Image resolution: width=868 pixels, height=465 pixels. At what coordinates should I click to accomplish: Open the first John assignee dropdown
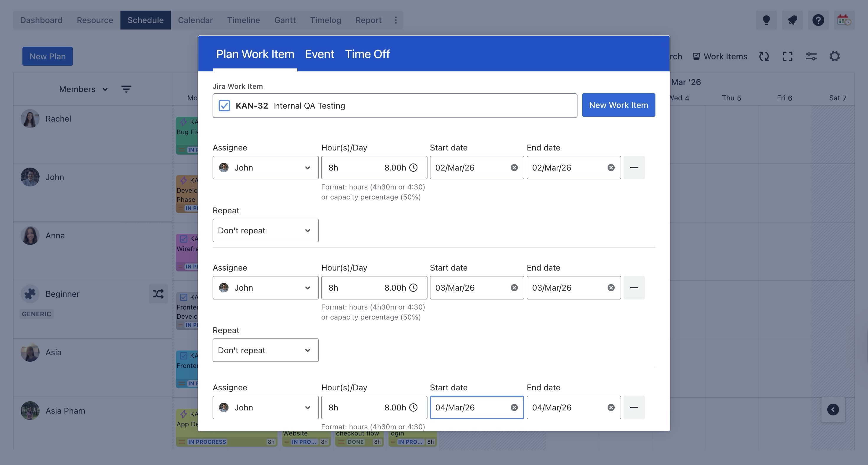[x=265, y=168]
